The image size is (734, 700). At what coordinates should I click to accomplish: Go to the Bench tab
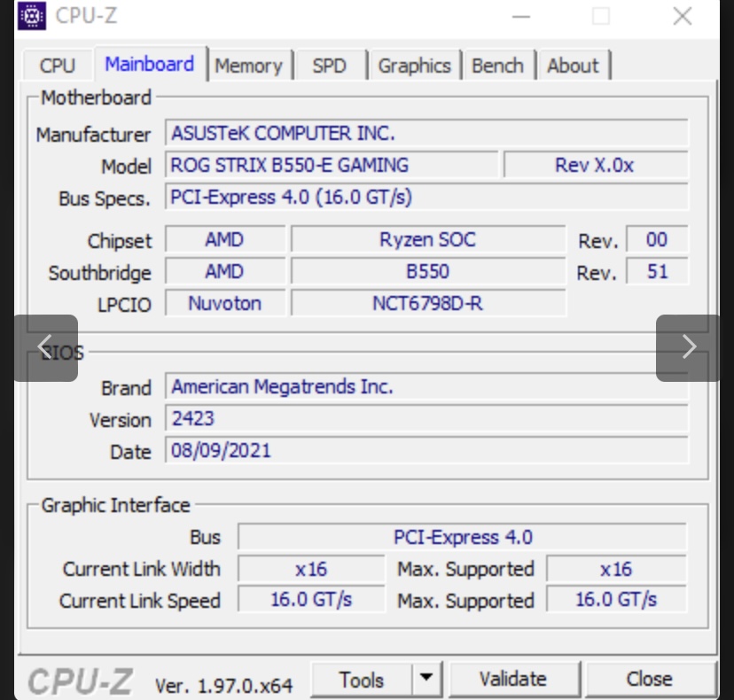[x=497, y=66]
